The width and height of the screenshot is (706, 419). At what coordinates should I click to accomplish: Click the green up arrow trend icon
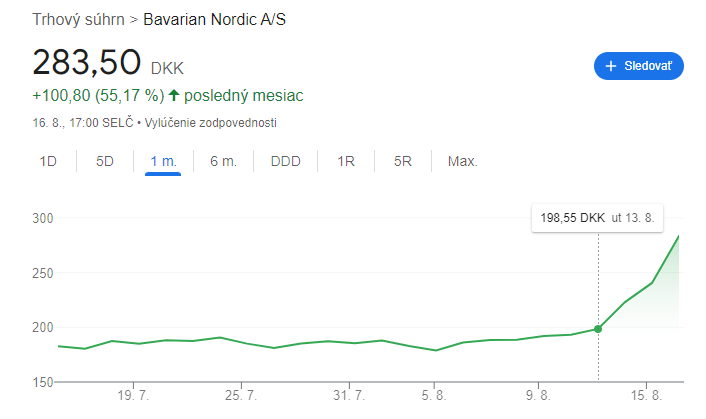coord(174,96)
